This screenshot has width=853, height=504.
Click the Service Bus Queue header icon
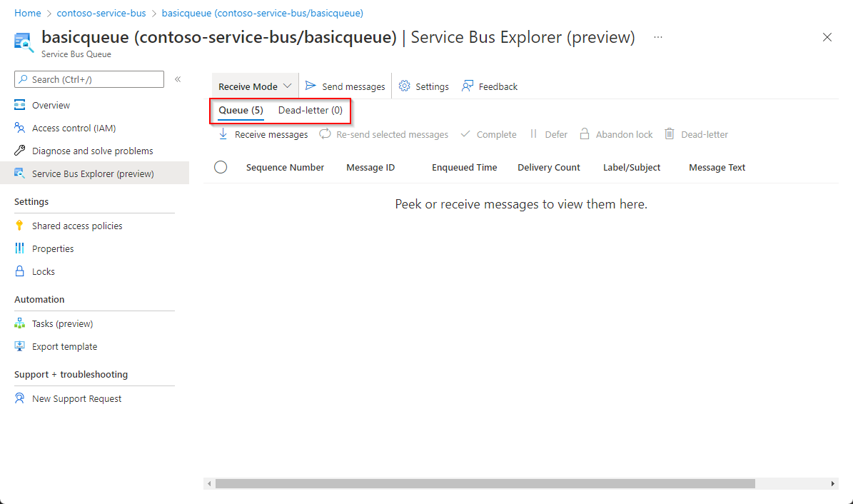click(24, 42)
